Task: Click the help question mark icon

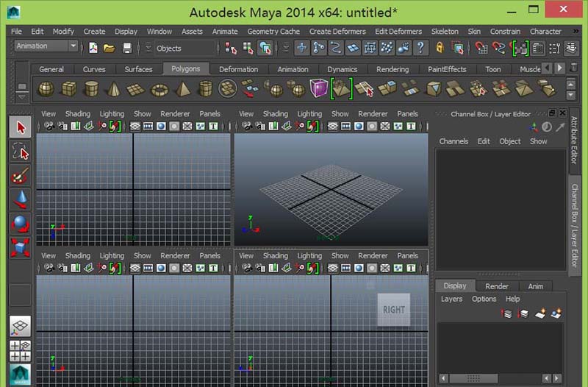Action: pyautogui.click(x=420, y=48)
